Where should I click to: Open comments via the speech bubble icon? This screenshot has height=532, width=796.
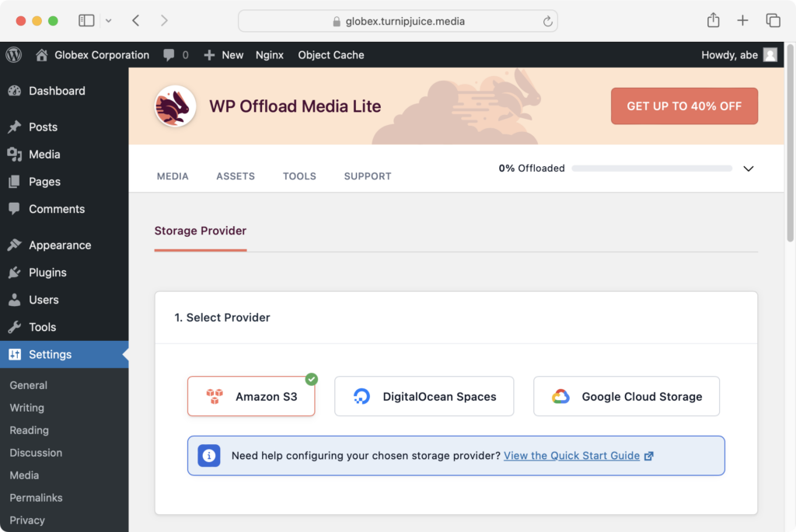coord(170,55)
